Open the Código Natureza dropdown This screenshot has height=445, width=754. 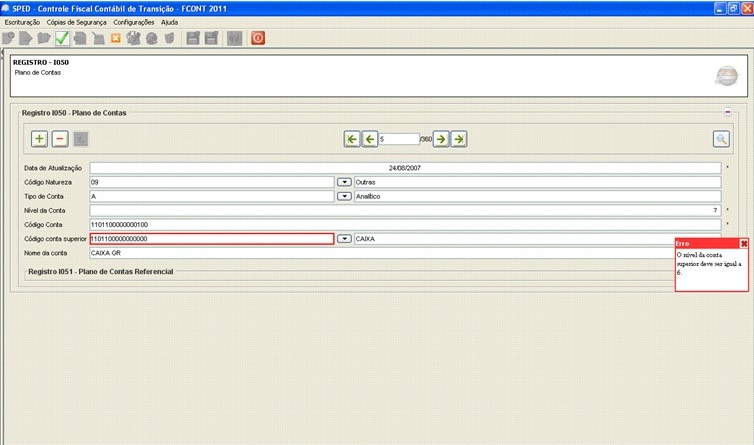[x=344, y=182]
